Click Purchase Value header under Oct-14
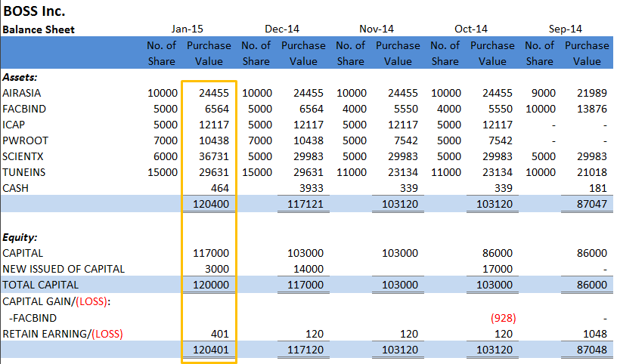617x364 pixels. (x=492, y=53)
